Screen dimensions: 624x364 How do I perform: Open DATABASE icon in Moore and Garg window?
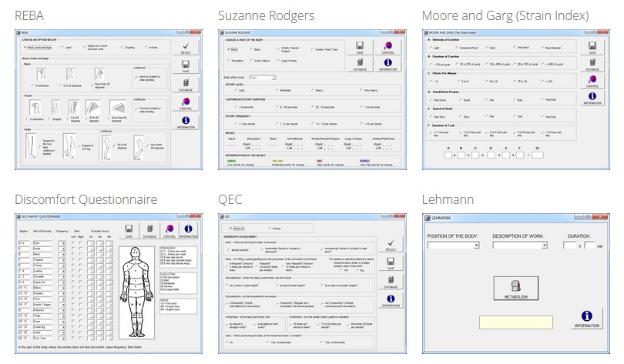pyautogui.click(x=592, y=64)
